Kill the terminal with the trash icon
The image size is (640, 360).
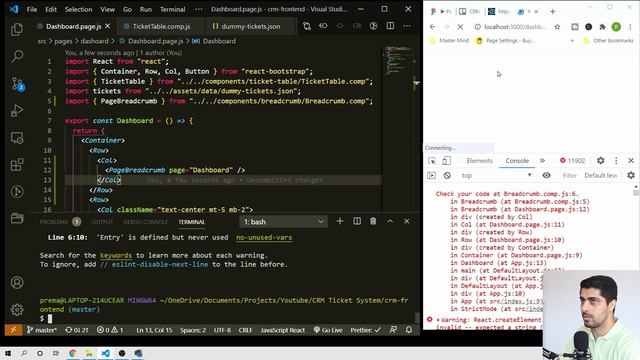(x=373, y=221)
